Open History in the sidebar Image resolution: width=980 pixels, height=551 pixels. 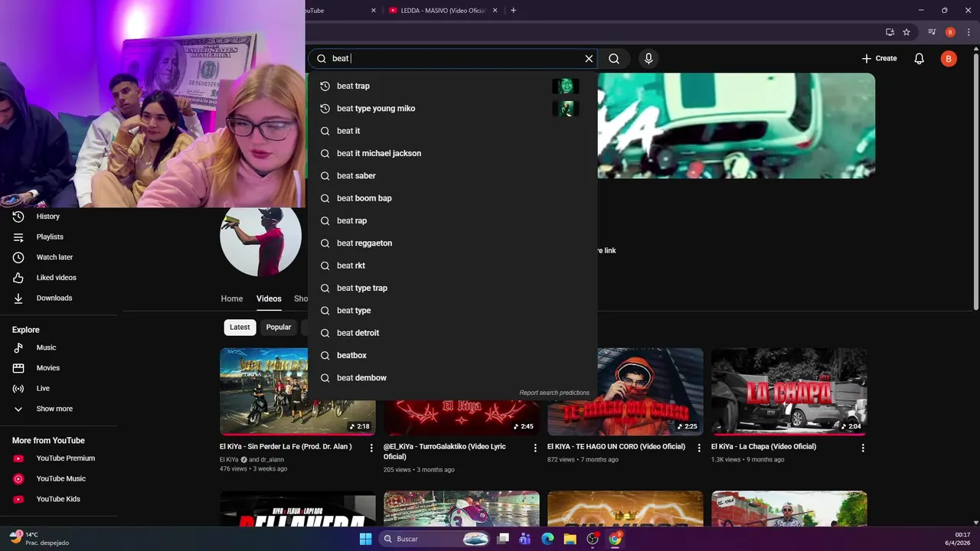tap(47, 217)
